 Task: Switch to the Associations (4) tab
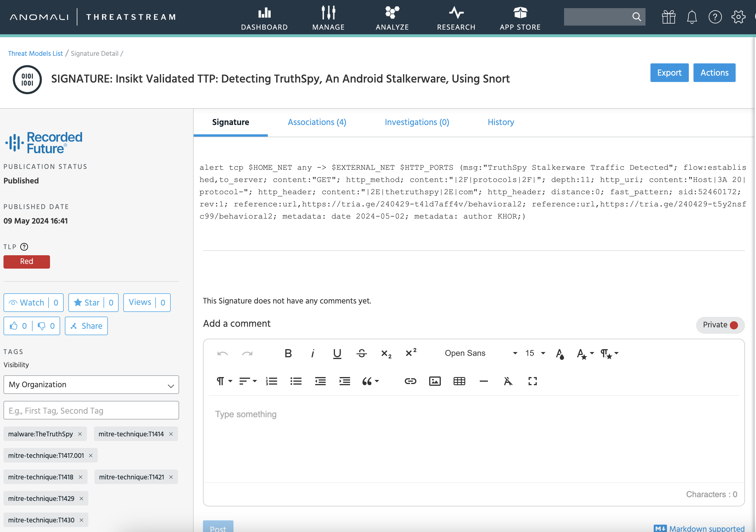point(317,122)
